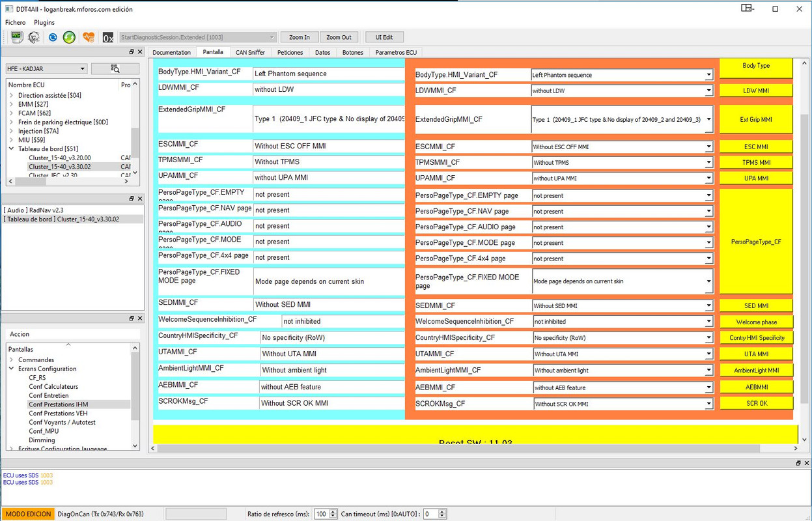The width and height of the screenshot is (812, 521).
Task: Click the Can timeout value field
Action: coord(430,514)
